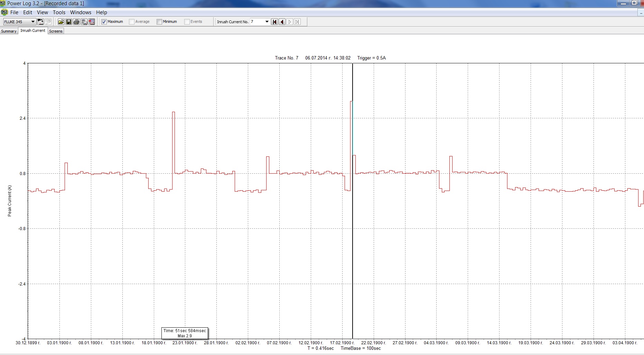Open a recorded data file
Image resolution: width=644 pixels, height=355 pixels.
click(61, 22)
